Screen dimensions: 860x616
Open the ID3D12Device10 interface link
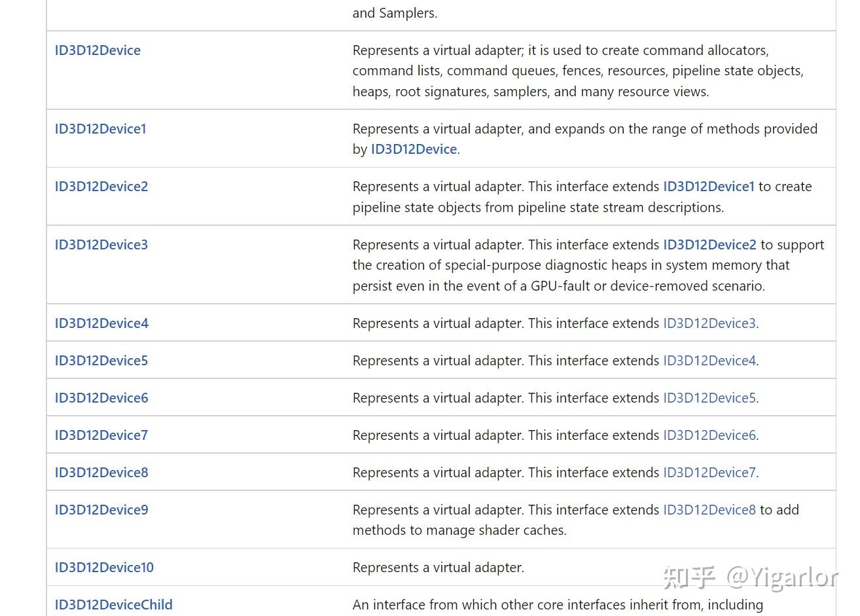click(104, 568)
